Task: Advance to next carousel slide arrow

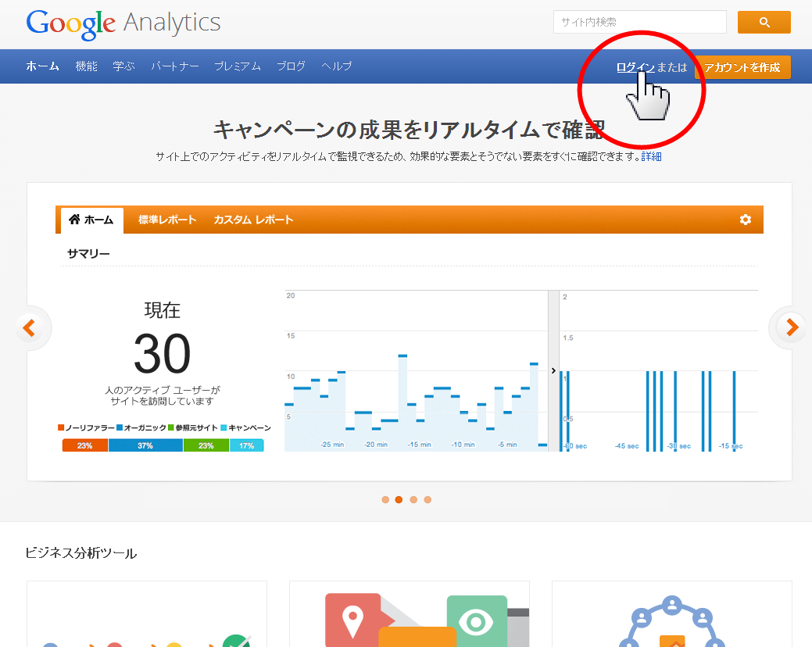Action: tap(792, 327)
